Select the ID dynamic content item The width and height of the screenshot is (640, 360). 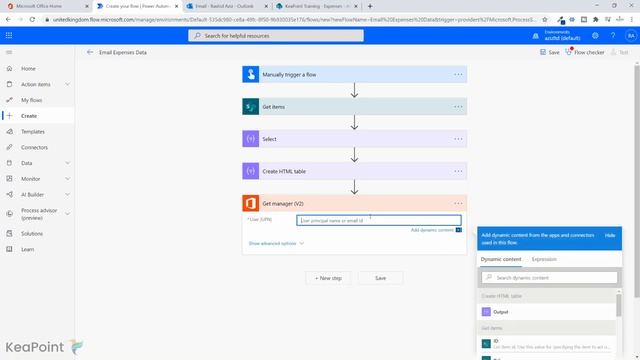tap(547, 344)
